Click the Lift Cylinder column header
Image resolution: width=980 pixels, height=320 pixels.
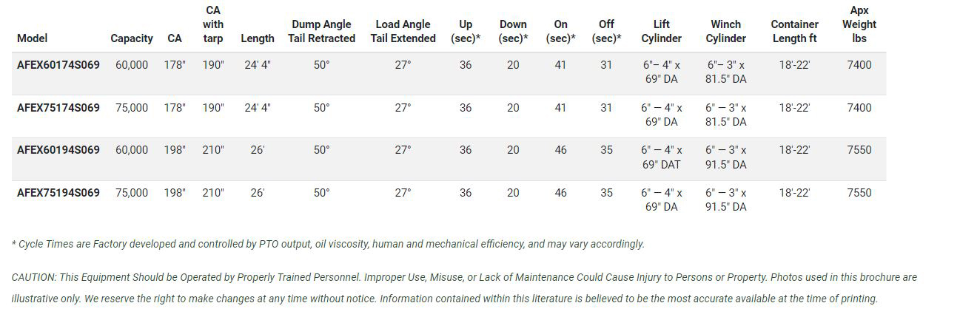pyautogui.click(x=662, y=31)
